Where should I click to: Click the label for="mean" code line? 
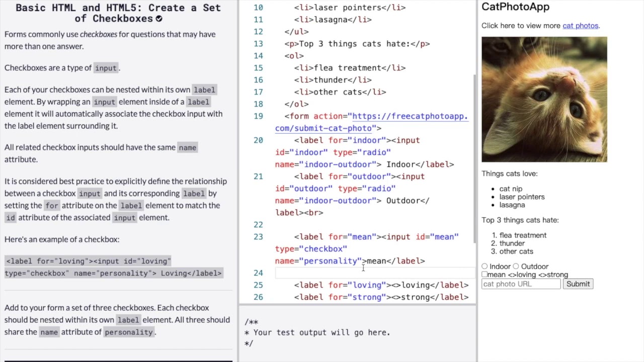tap(367, 249)
